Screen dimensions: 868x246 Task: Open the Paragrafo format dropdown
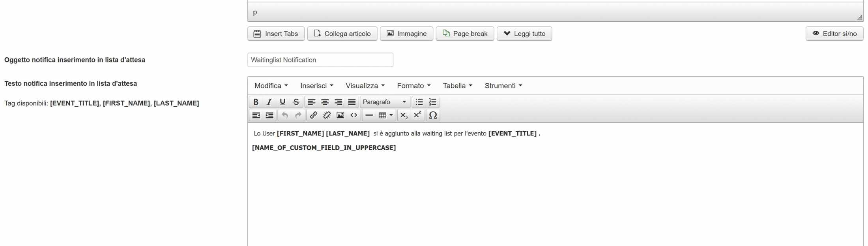point(385,102)
